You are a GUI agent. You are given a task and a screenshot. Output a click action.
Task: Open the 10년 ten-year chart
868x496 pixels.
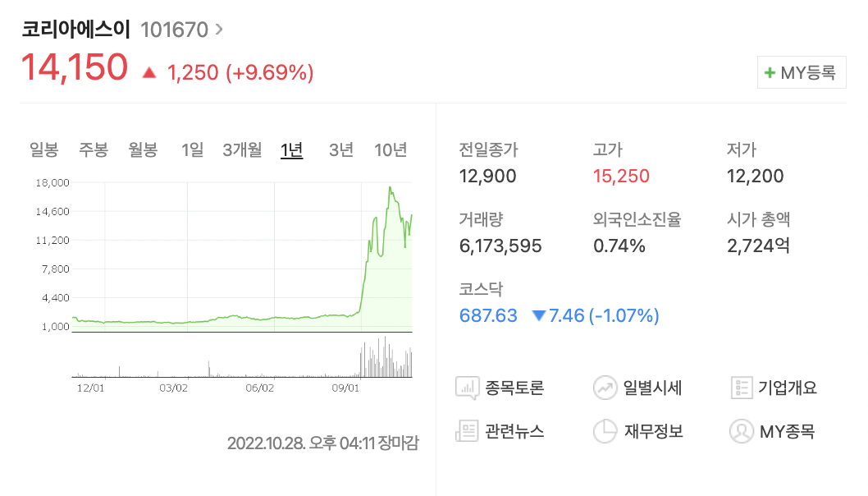point(390,150)
